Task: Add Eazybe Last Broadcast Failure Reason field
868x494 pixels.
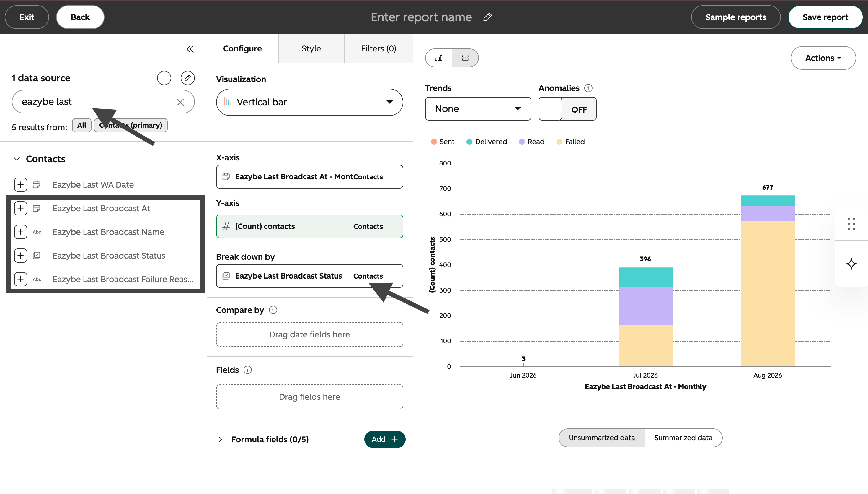Action: 21,279
